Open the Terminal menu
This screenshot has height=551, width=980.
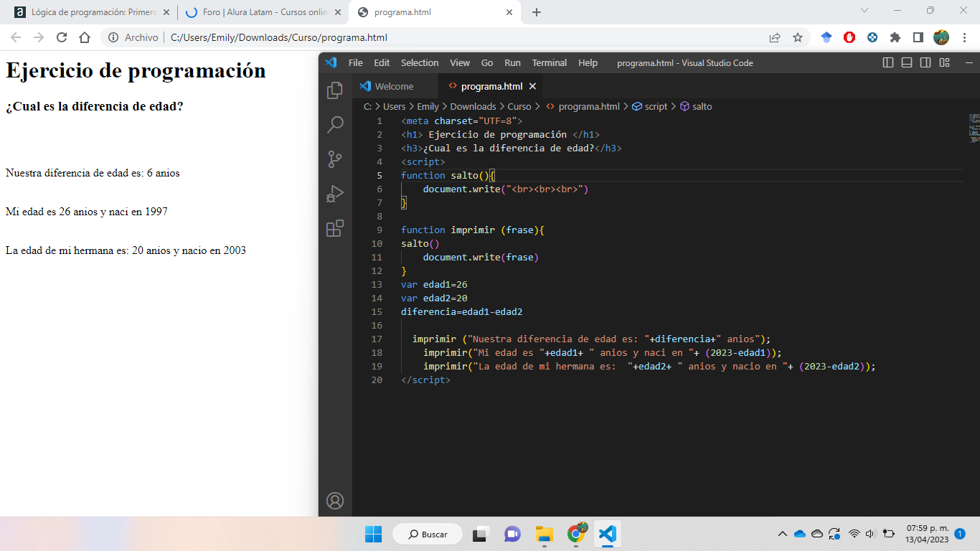(x=550, y=62)
